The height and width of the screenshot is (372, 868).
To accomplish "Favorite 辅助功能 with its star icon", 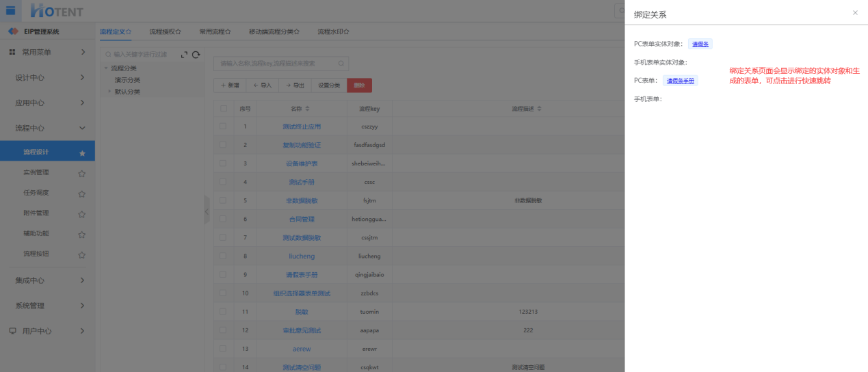I will [x=82, y=235].
